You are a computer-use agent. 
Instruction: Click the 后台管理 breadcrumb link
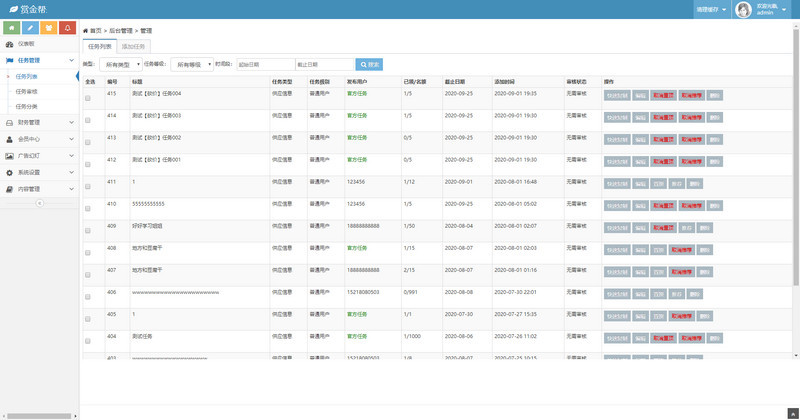click(121, 31)
